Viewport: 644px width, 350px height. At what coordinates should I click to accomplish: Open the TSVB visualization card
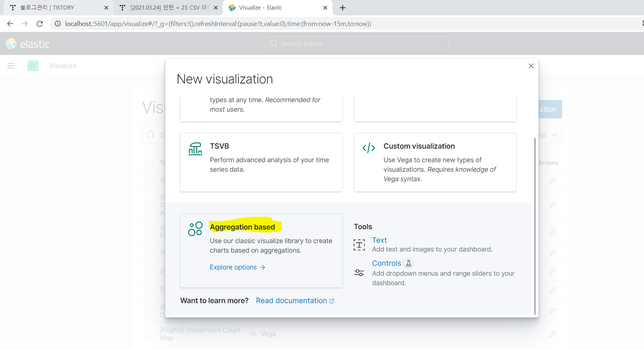click(261, 162)
